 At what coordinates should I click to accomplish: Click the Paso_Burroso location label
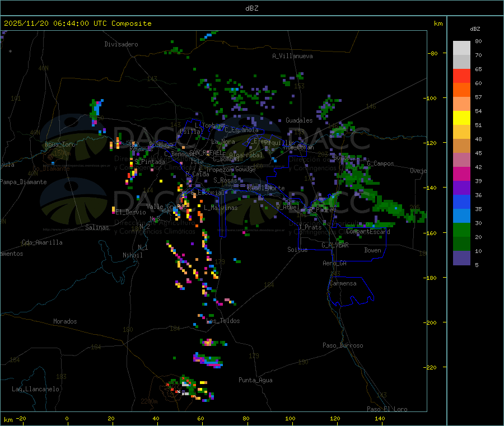tap(343, 345)
